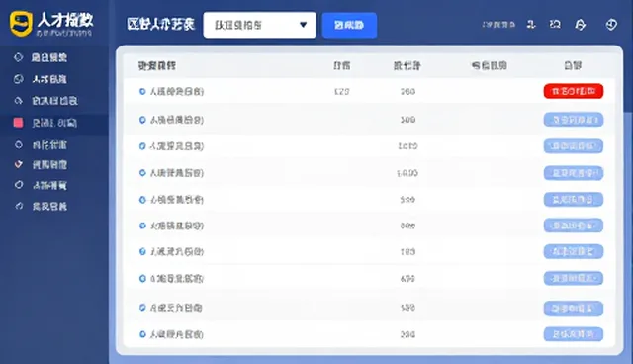Image resolution: width=633 pixels, height=364 pixels.
Task: Open the last sidebar menu item label
Action: click(x=49, y=206)
